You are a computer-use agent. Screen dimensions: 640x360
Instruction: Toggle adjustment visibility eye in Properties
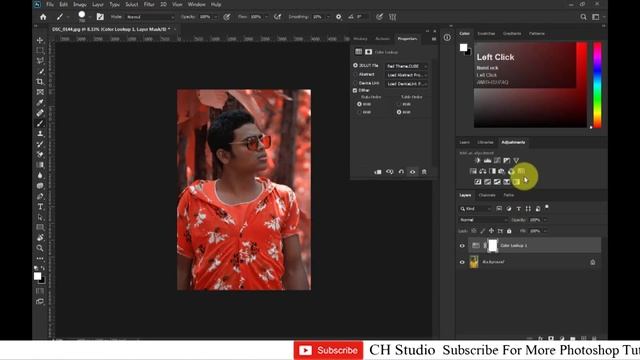coord(413,172)
